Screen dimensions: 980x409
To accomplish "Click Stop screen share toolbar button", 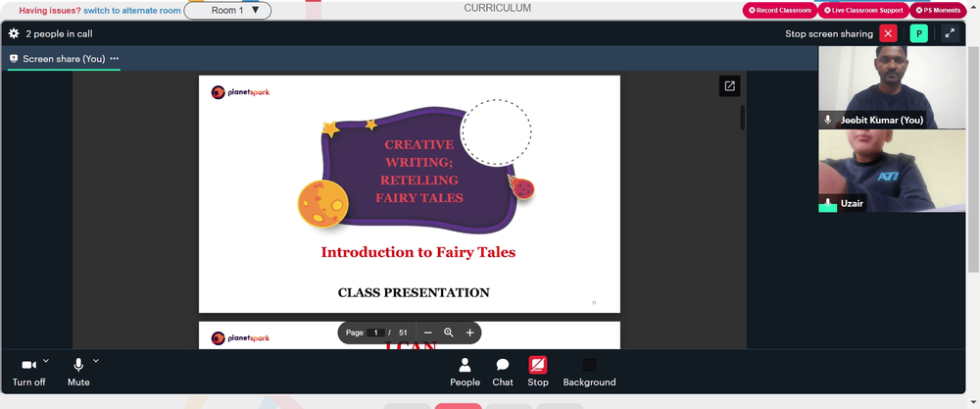I will pyautogui.click(x=537, y=373).
